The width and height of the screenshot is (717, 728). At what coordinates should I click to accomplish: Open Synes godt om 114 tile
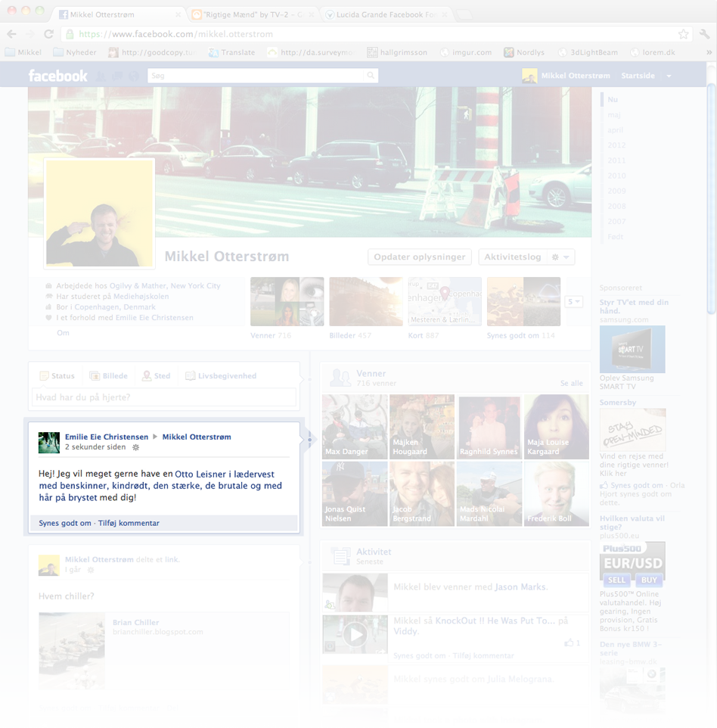pyautogui.click(x=524, y=302)
